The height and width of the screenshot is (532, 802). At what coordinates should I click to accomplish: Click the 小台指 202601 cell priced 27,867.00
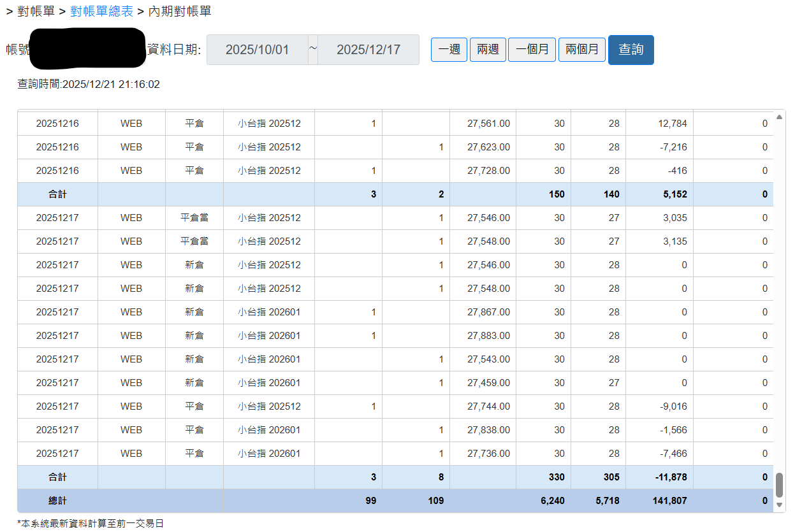269,312
